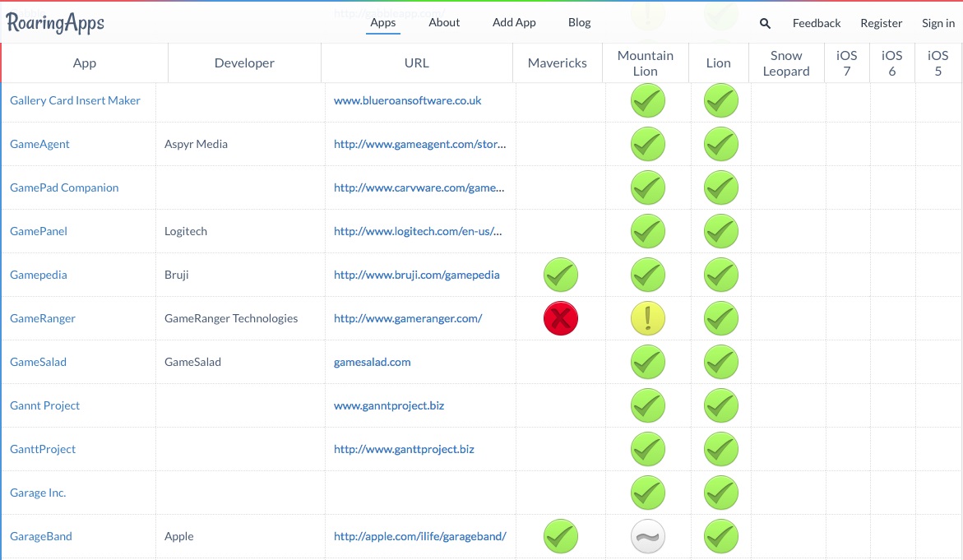Visit the gameranger.com URL link
This screenshot has width=963, height=560.
[x=408, y=318]
